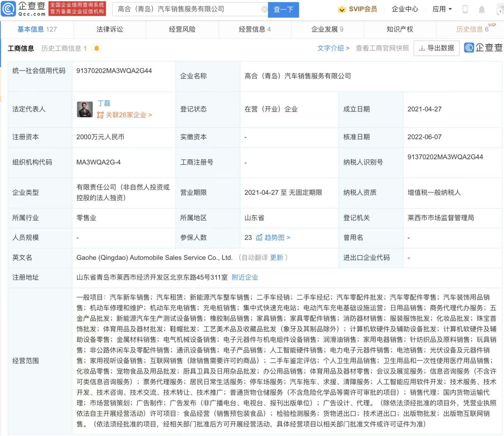
Task: Click legal representative 丁磊's name link
Action: [x=104, y=103]
